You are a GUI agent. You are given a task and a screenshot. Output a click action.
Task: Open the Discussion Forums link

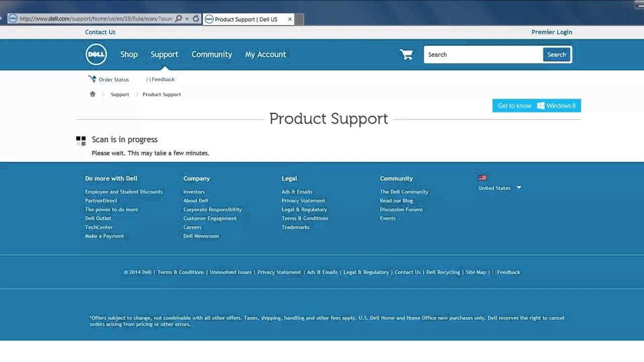click(x=401, y=210)
